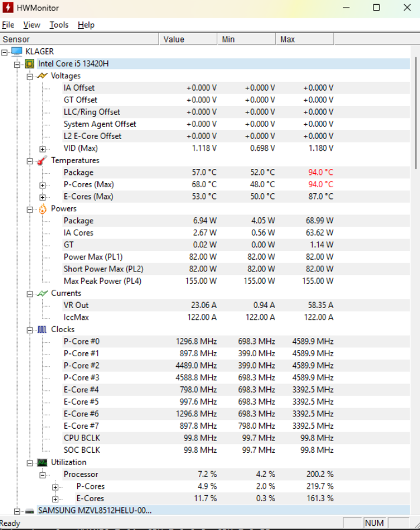420x530 pixels.
Task: Select the VR Out current row
Action: pyautogui.click(x=236, y=305)
